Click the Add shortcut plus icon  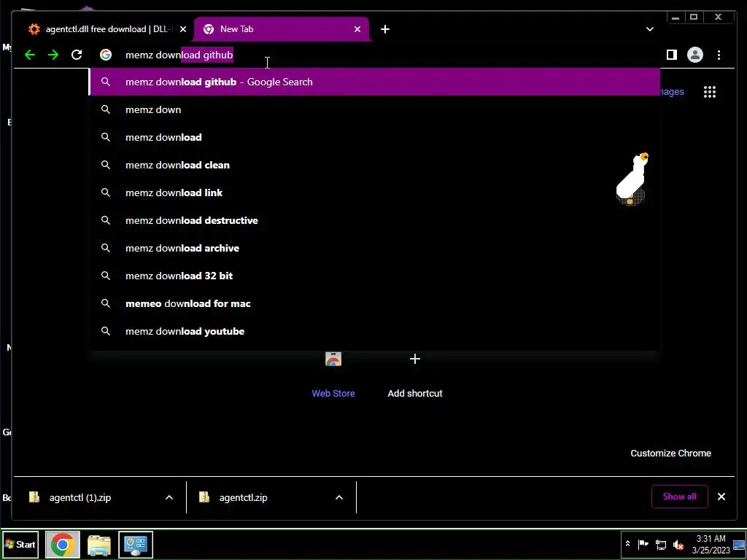[415, 359]
